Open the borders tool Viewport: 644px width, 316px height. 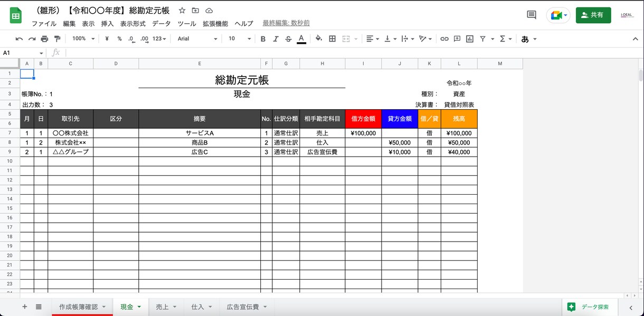coord(332,39)
